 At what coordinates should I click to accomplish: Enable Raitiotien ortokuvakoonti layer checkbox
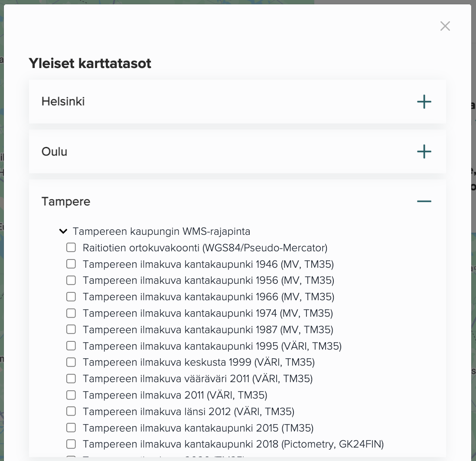(x=71, y=247)
